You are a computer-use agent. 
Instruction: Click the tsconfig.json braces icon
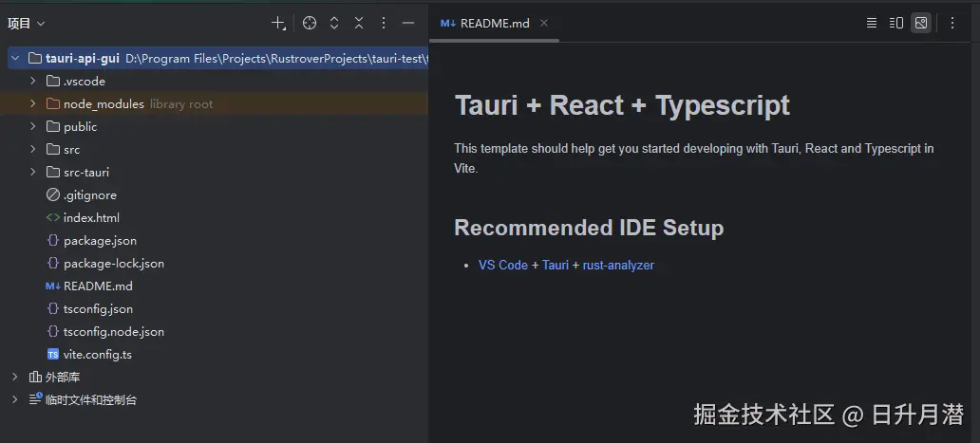53,309
